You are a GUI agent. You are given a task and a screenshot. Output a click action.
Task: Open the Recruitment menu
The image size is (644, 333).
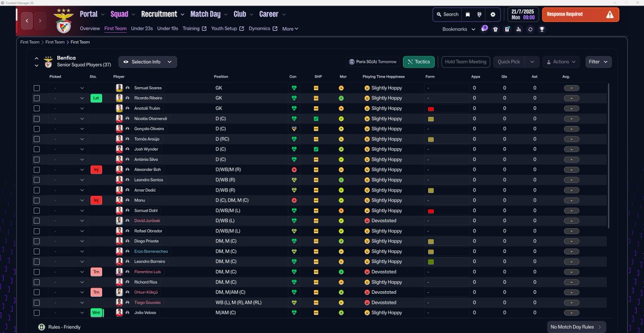point(163,15)
